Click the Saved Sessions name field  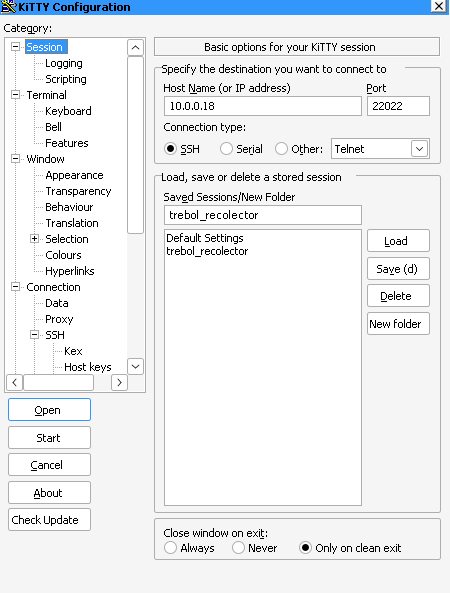pos(263,215)
